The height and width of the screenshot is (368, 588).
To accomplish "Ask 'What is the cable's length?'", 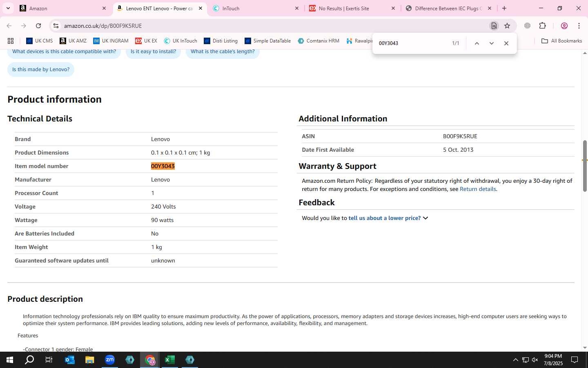I will tap(223, 52).
